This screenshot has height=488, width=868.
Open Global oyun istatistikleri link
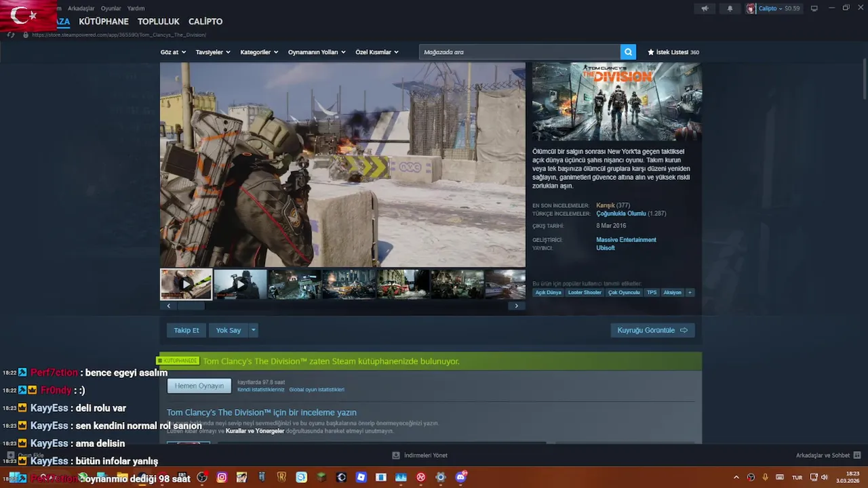pos(317,390)
